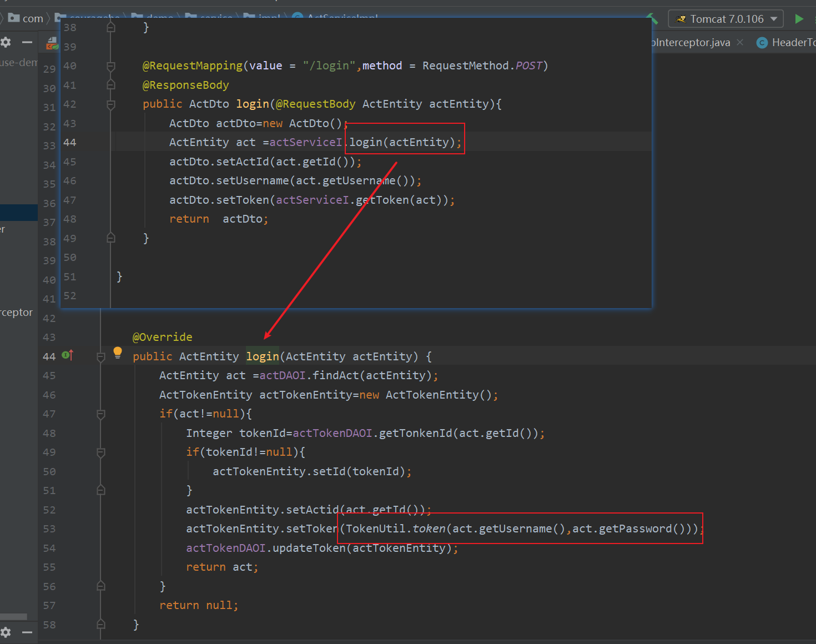This screenshot has width=816, height=644.
Task: Click 'ActDto actDto=new ActDto()' line
Action: 259,123
